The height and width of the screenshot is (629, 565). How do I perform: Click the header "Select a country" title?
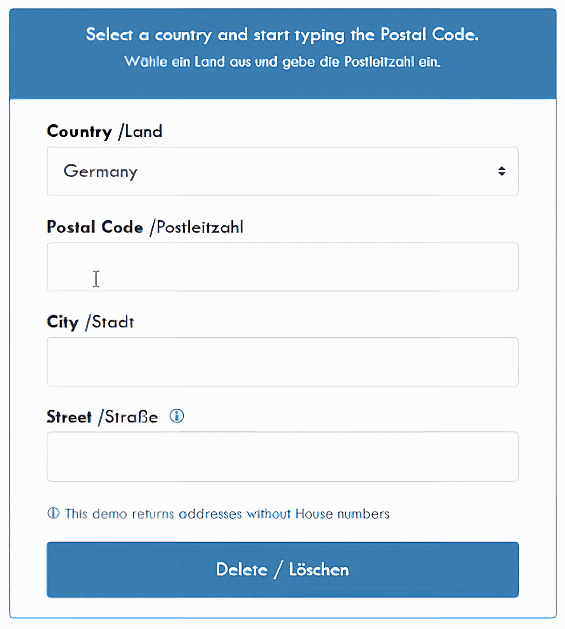point(282,35)
